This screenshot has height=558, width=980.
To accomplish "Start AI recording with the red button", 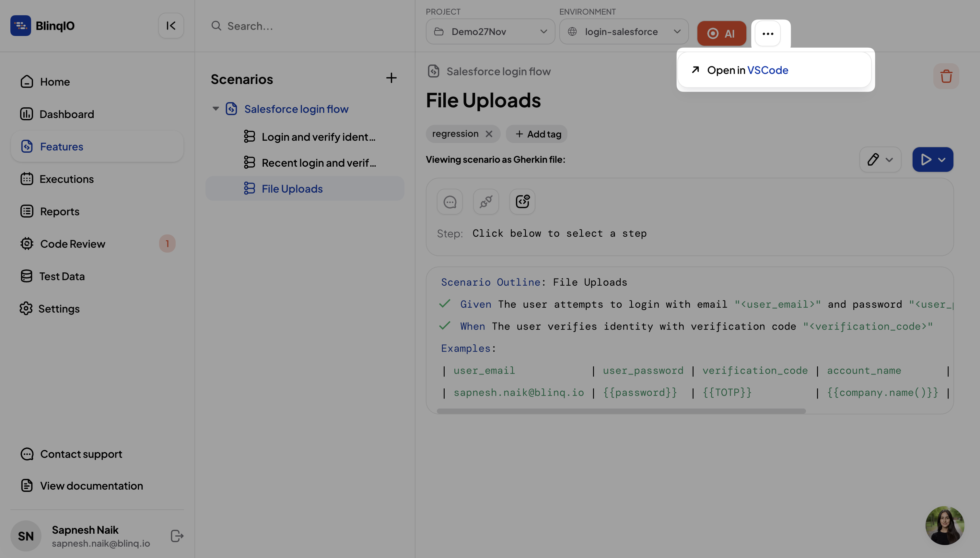I will (x=721, y=33).
